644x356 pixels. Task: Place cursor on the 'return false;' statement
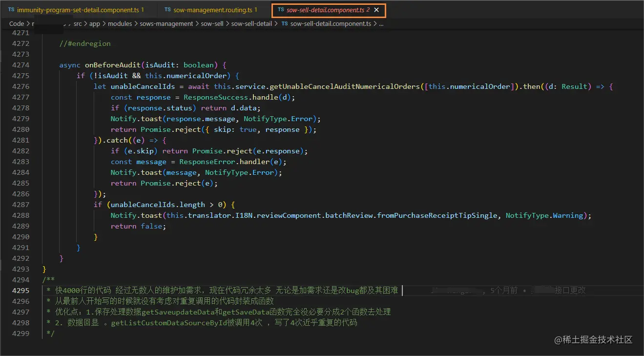click(139, 226)
